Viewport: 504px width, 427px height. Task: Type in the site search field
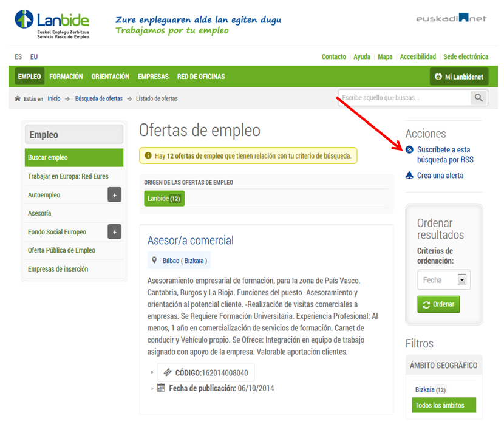(x=404, y=98)
